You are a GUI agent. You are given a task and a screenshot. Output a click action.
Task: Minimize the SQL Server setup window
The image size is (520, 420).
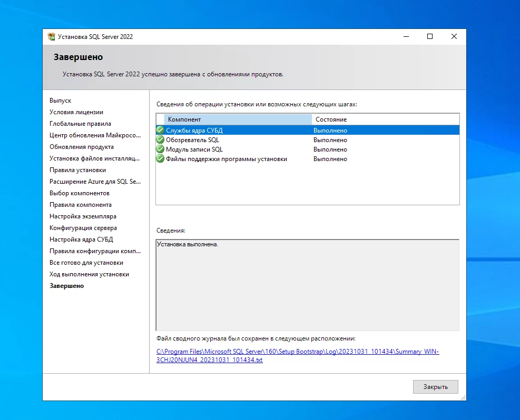tap(406, 37)
